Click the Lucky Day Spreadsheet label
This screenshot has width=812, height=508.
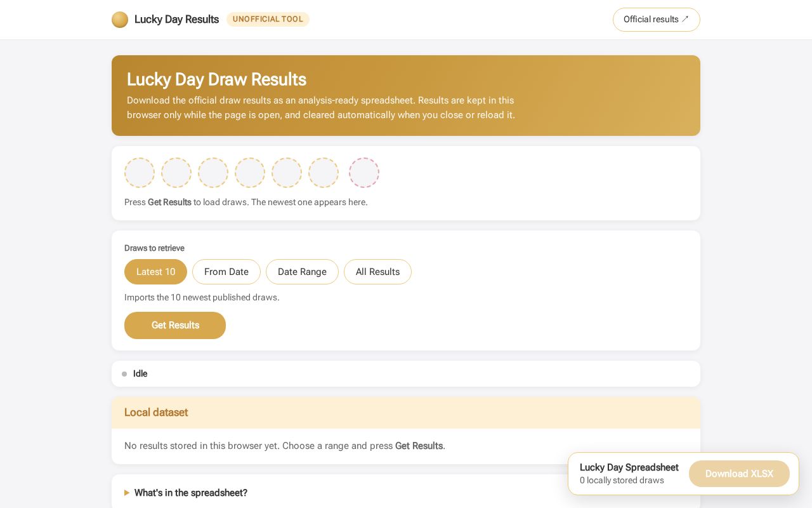[x=629, y=467]
